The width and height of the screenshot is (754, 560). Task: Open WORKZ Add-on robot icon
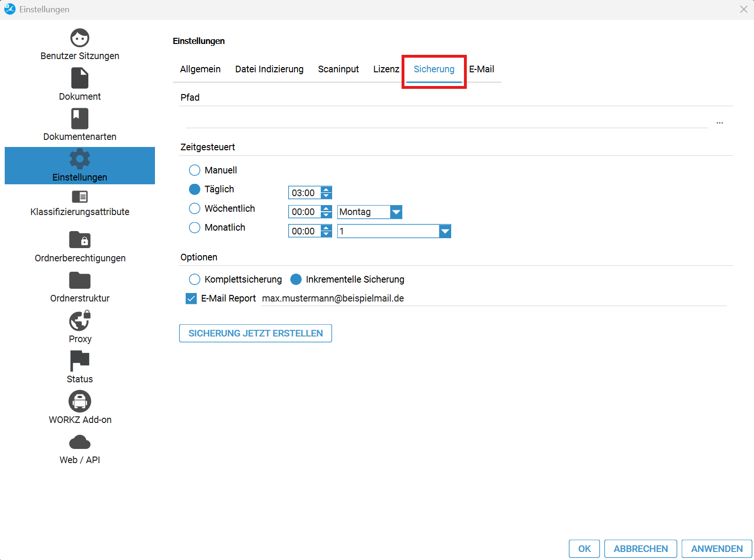click(80, 402)
